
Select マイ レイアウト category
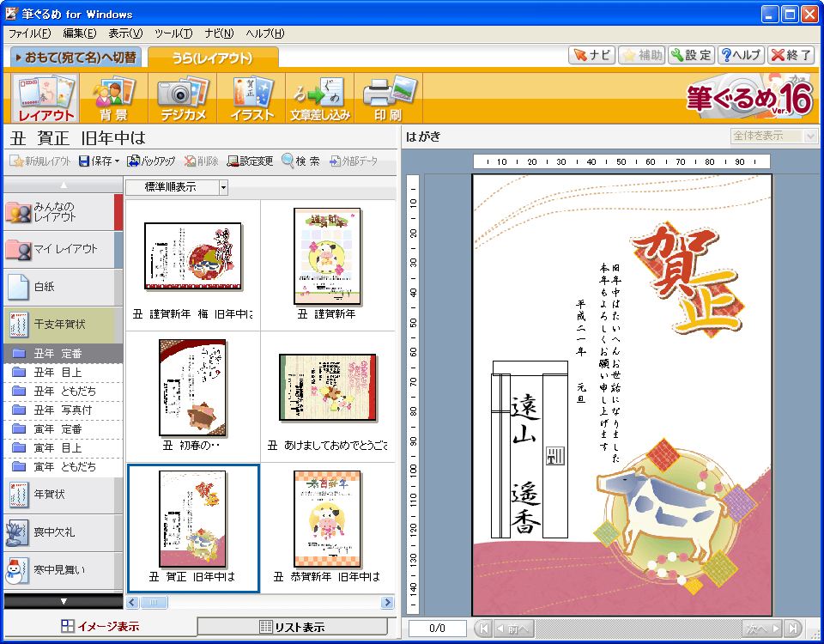click(x=63, y=249)
